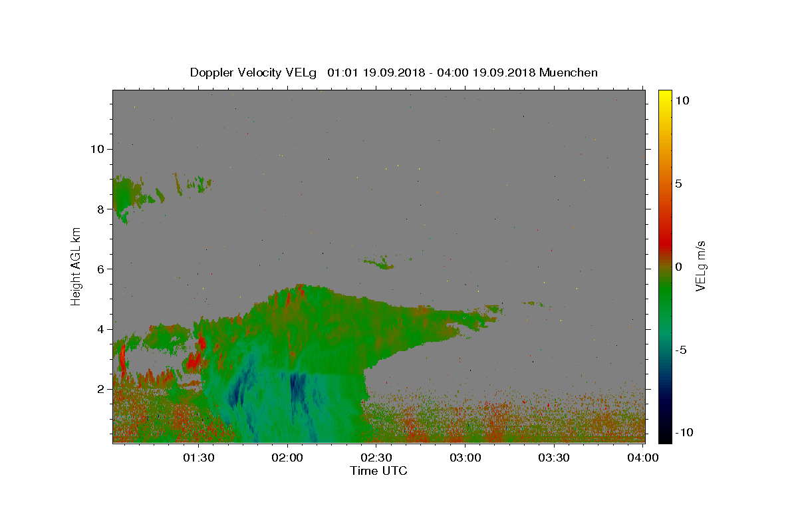Click the colorbar tick label -5

click(680, 350)
